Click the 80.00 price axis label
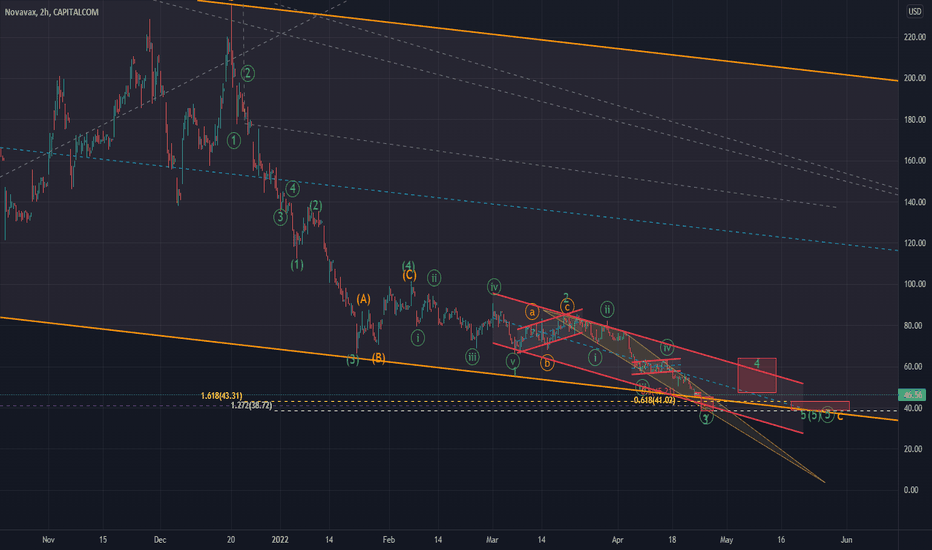Screen dimensions: 932x550 click(x=913, y=326)
